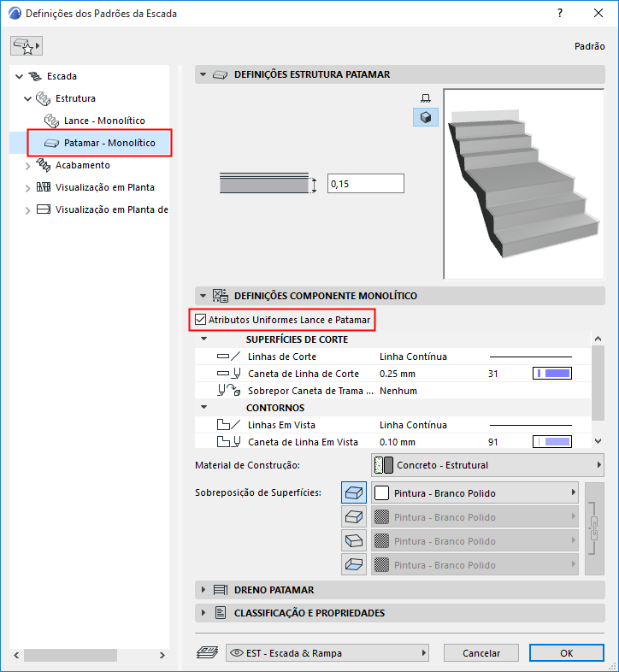Click the Caneta de Linha de Corte icon
The height and width of the screenshot is (672, 619).
(x=228, y=374)
